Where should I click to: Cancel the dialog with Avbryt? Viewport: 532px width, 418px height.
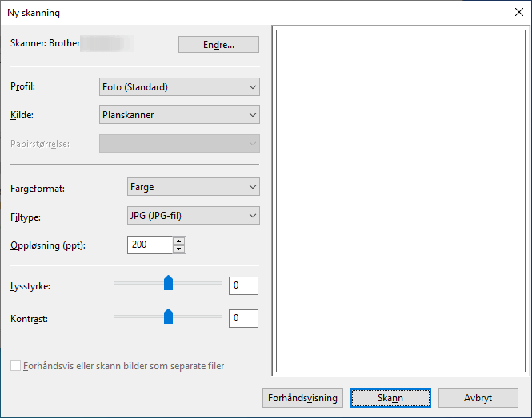point(478,397)
